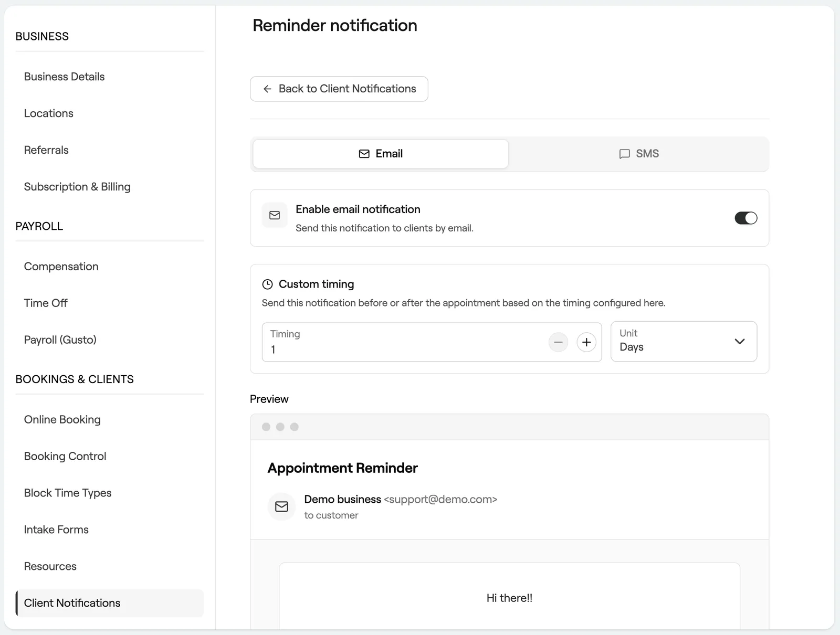Click the envelope avatar beside Demo business
Screen dimensions: 840x635
(282, 506)
